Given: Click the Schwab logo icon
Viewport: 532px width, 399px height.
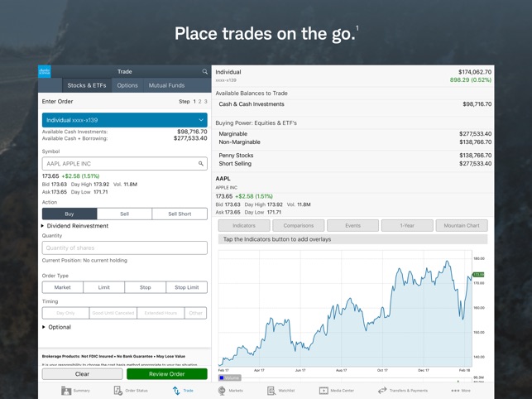Looking at the screenshot, I should [x=45, y=72].
